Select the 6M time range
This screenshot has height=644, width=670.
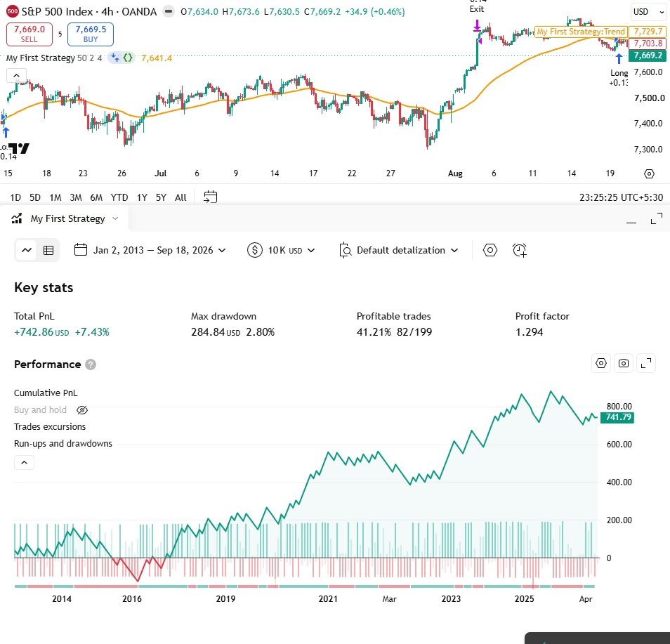pos(96,197)
